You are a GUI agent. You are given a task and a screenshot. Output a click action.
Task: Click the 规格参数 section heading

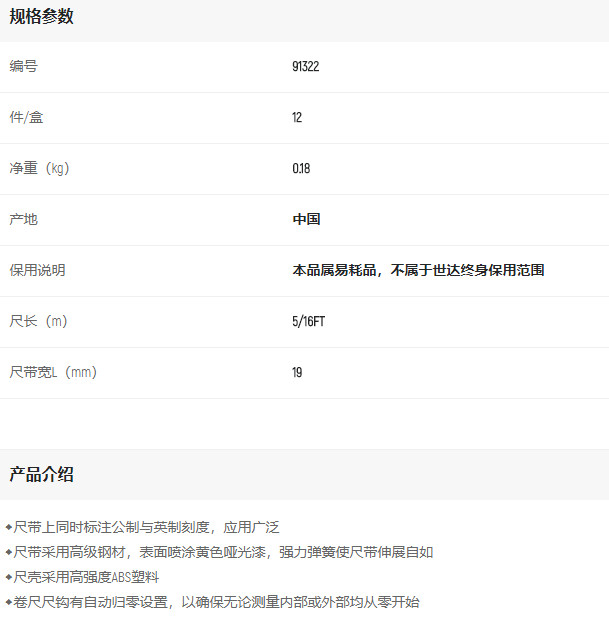pyautogui.click(x=42, y=17)
